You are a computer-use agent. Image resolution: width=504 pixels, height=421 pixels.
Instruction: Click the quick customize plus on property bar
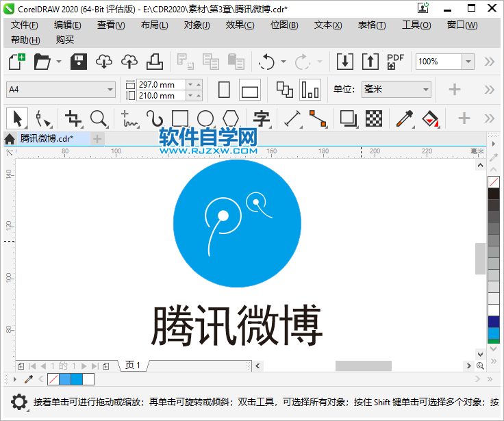tap(455, 90)
